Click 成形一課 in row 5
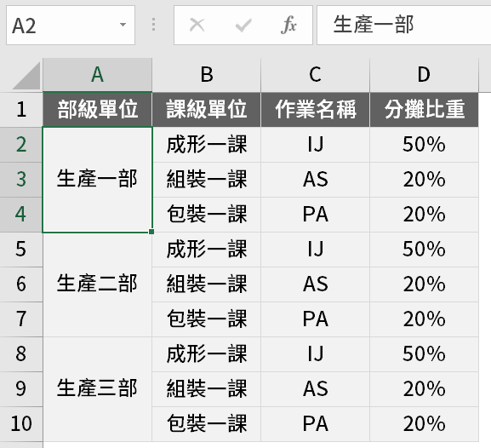 [x=207, y=250]
